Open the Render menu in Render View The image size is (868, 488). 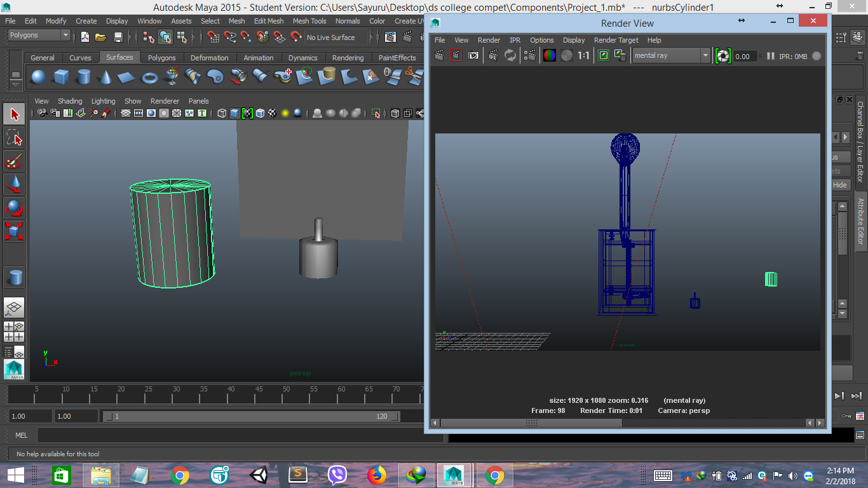tap(489, 40)
